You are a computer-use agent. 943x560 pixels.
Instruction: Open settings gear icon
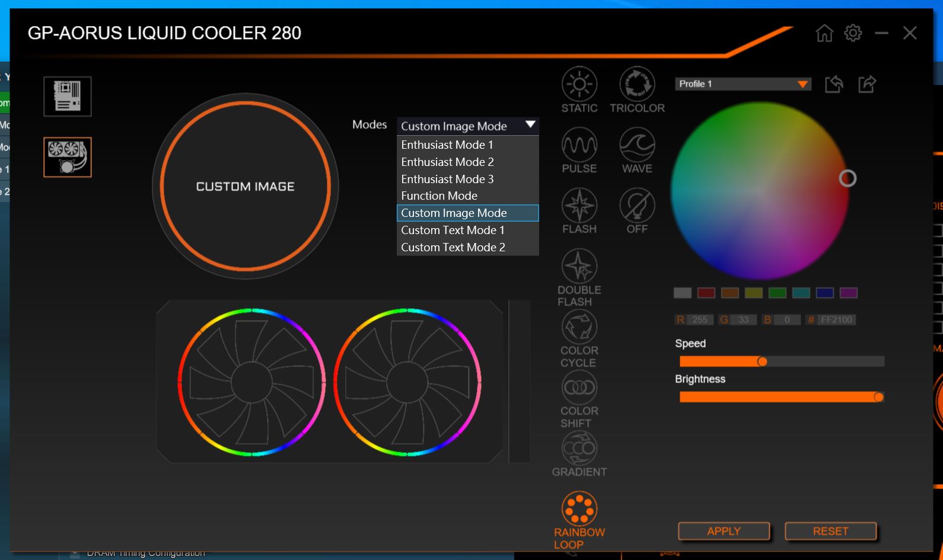tap(853, 33)
